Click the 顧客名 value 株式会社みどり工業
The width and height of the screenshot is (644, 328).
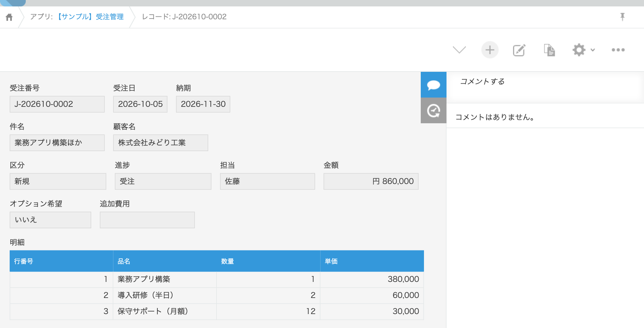point(161,143)
